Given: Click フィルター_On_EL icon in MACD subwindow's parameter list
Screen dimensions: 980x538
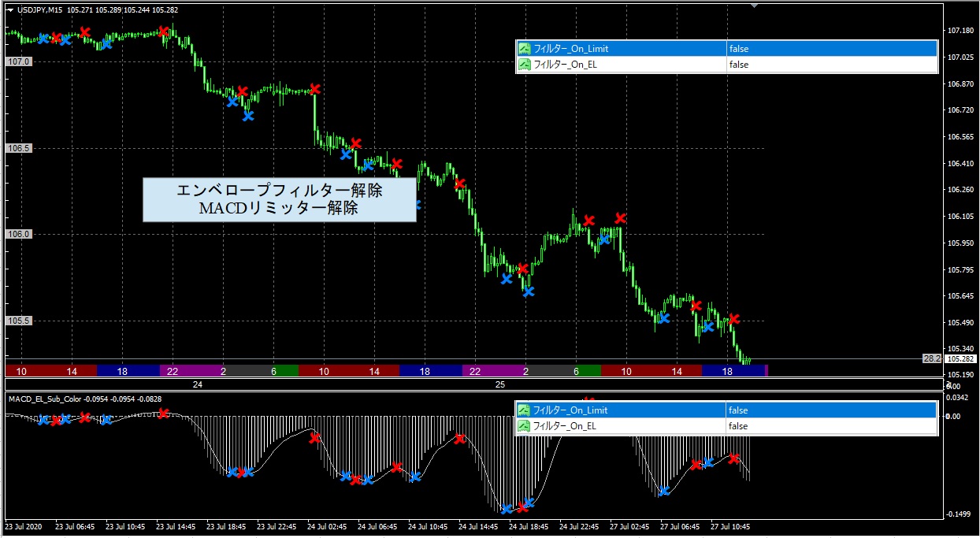Looking at the screenshot, I should [525, 426].
